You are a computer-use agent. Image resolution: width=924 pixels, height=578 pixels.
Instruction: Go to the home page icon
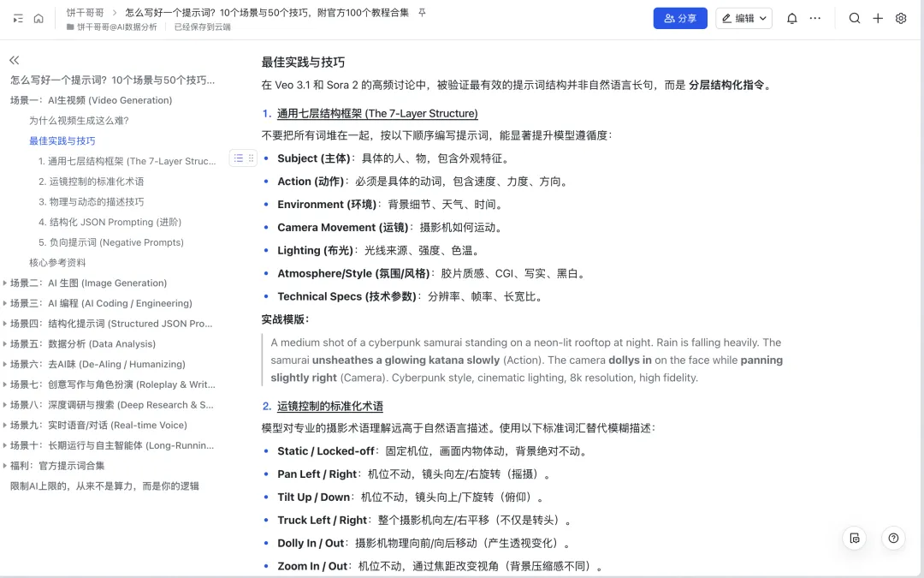(38, 18)
